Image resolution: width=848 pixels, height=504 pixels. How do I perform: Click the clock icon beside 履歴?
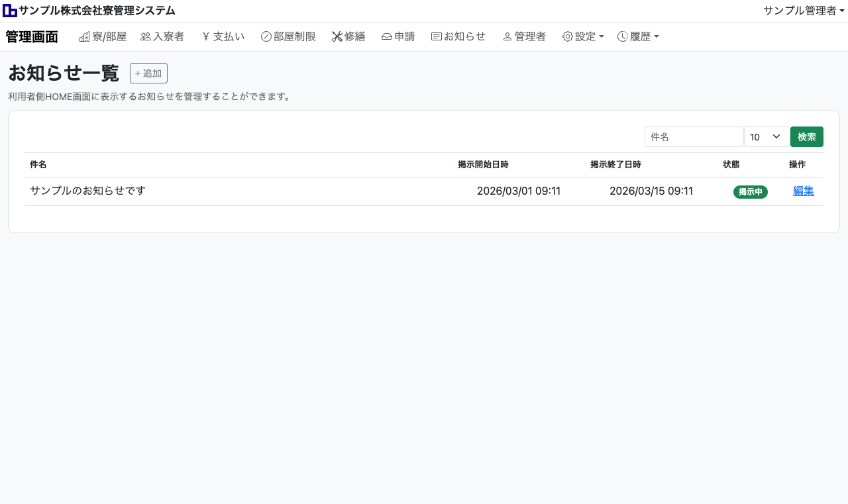point(623,37)
